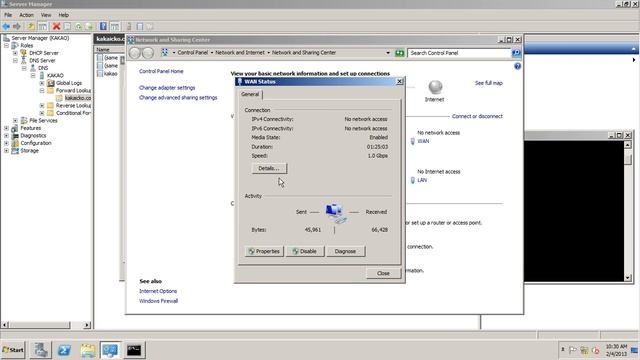Open the File menu
The image size is (640, 360).
[8, 15]
